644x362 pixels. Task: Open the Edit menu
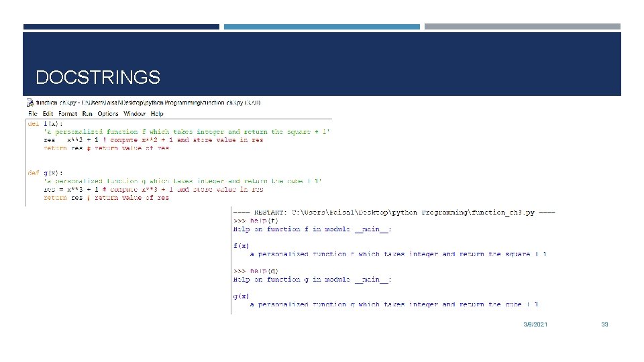tap(48, 114)
